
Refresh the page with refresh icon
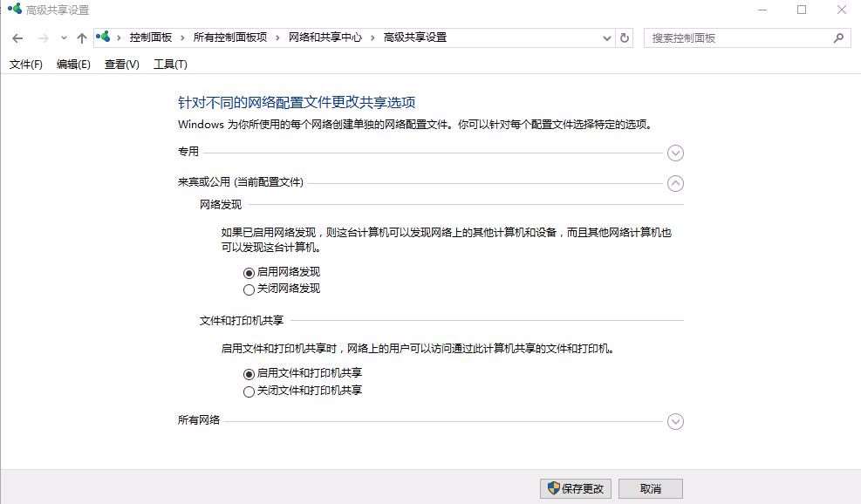pos(625,37)
